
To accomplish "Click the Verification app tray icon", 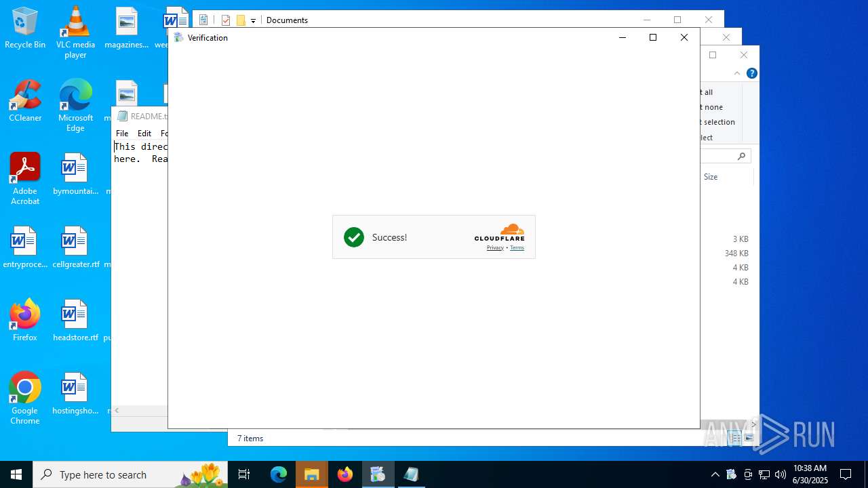I will (x=732, y=474).
